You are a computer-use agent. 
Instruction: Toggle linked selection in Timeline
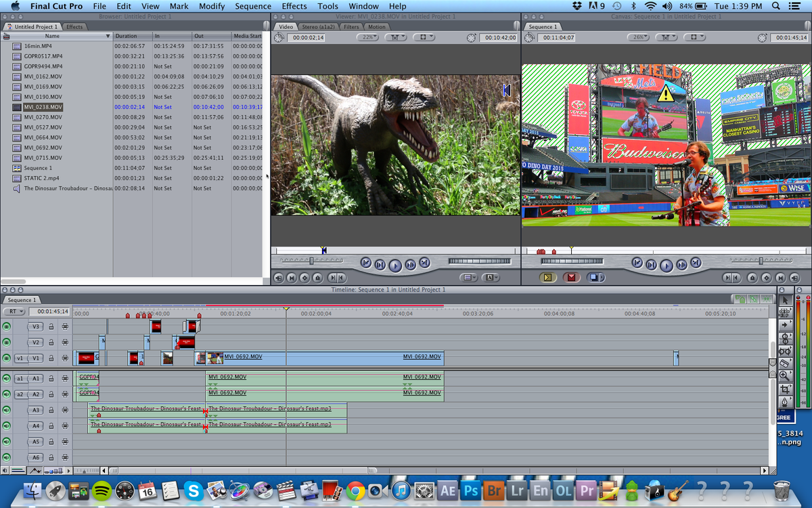[753, 299]
